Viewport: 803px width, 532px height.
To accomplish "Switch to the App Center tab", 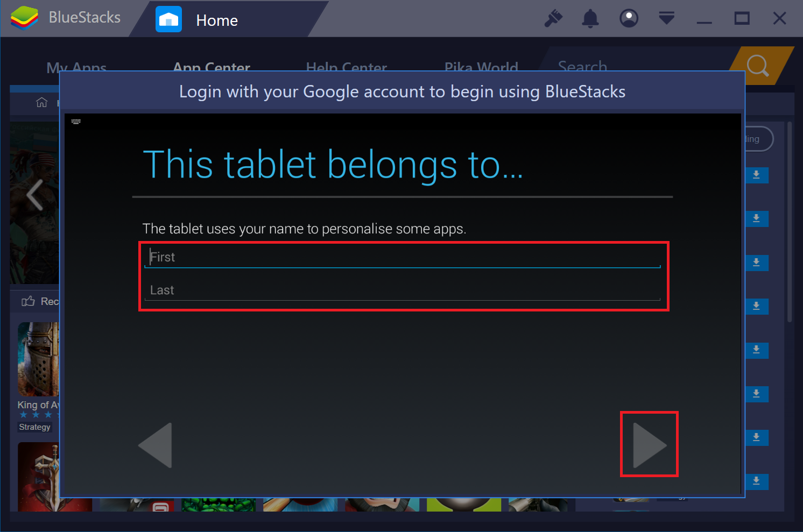I will pyautogui.click(x=212, y=68).
